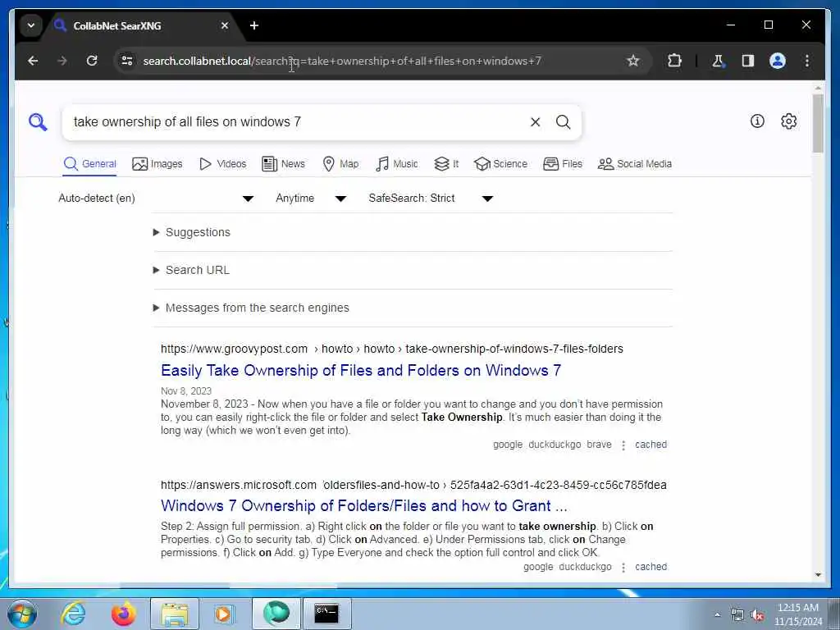Show hidden tray icons arrow
The height and width of the screenshot is (630, 840).
coord(717,615)
